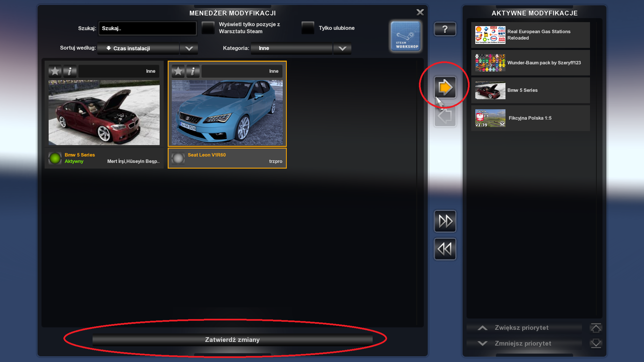Open the Steam Workshop button
The height and width of the screenshot is (362, 644).
[x=406, y=36]
